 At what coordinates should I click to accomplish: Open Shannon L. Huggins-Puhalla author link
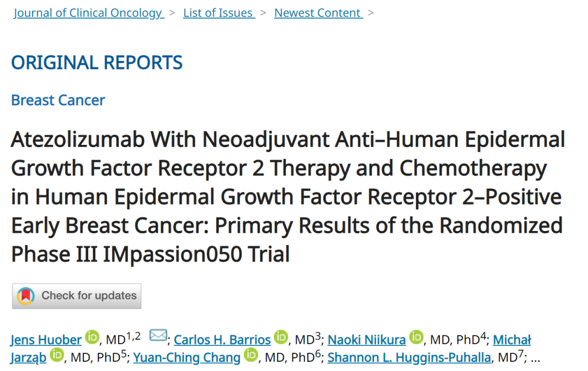tap(409, 358)
